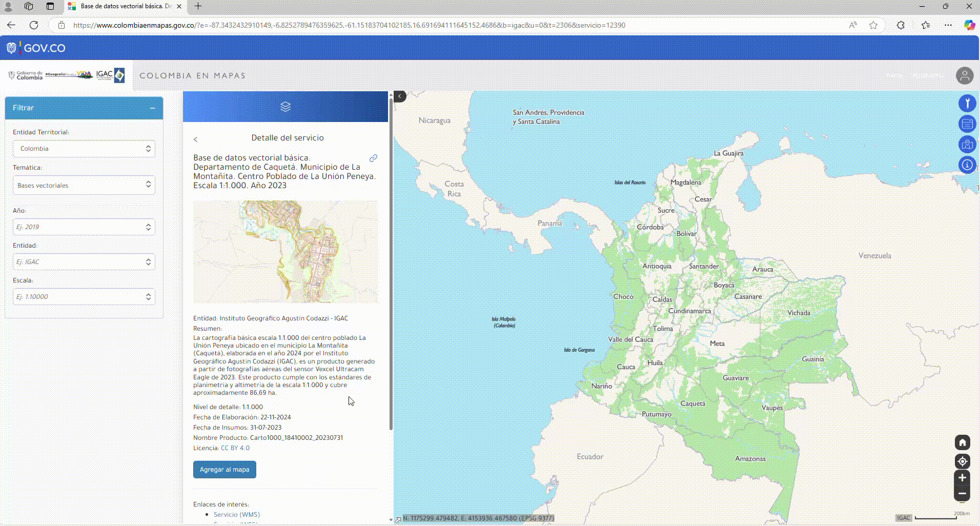This screenshot has width=980, height=526.
Task: Click the service map preview thumbnail
Action: [x=285, y=252]
